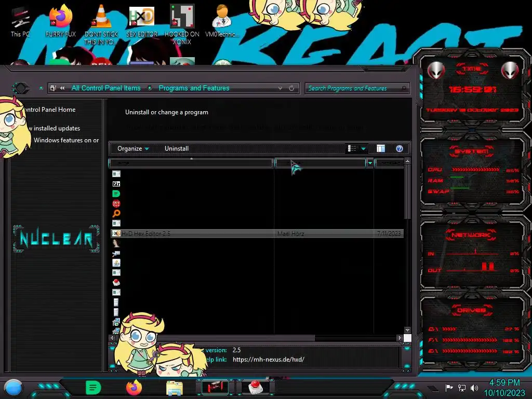Open Firefox from the taskbar

point(134,388)
